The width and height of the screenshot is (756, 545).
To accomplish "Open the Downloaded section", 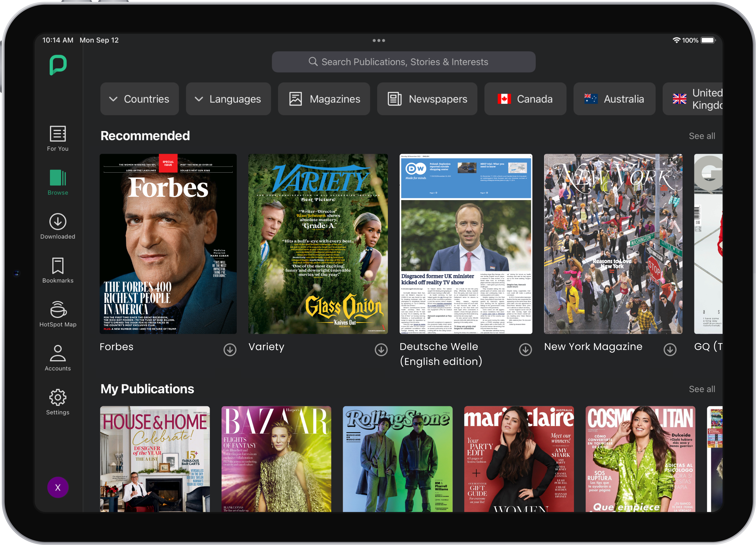I will click(58, 226).
